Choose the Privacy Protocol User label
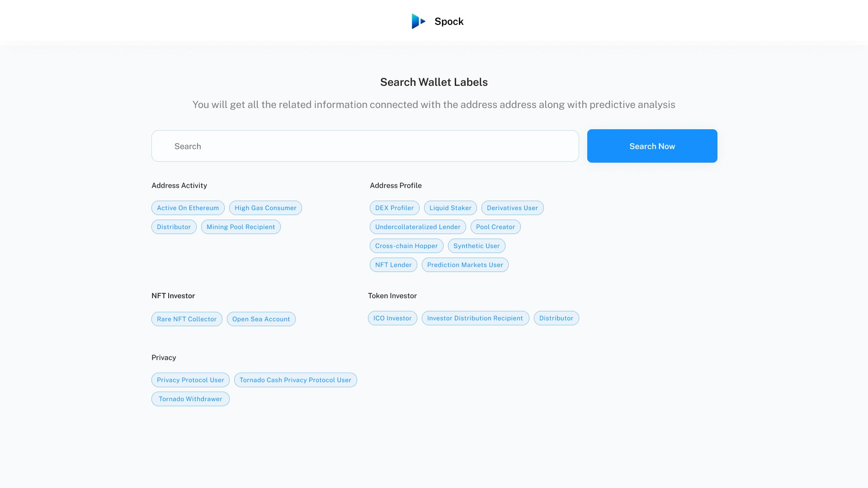This screenshot has height=488, width=868. point(190,380)
